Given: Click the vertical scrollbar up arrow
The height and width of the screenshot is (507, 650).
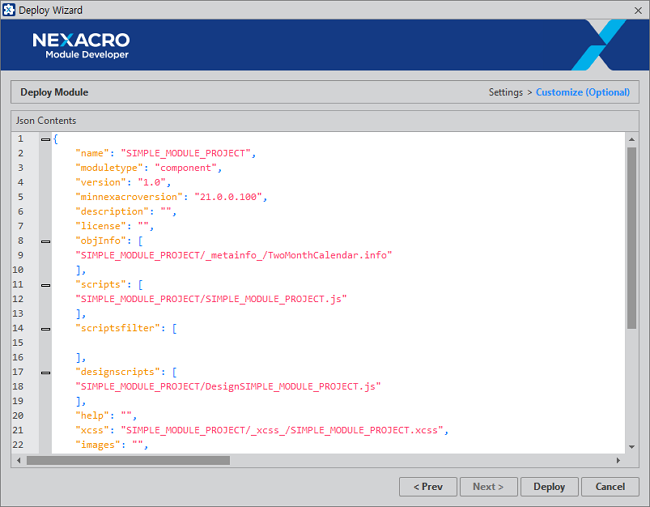Looking at the screenshot, I should point(631,138).
